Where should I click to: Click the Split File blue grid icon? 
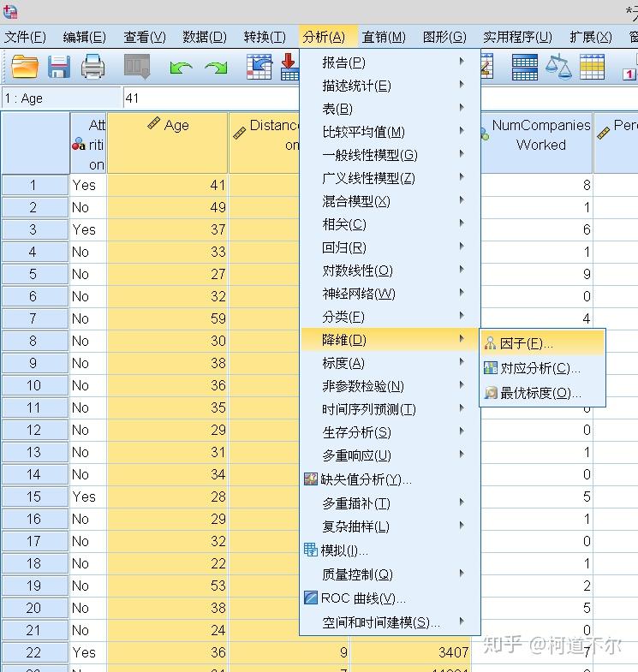pyautogui.click(x=525, y=67)
